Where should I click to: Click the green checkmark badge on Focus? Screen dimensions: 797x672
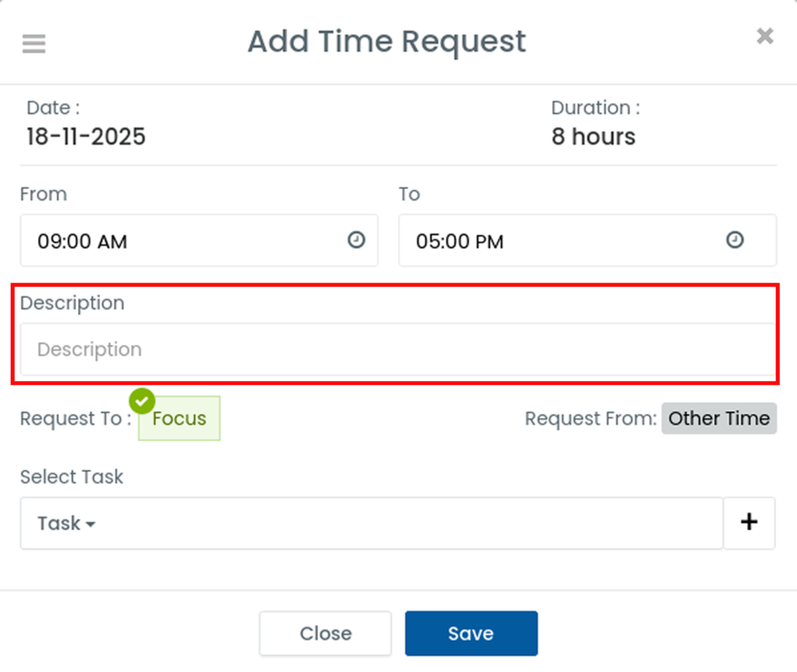pos(142,401)
